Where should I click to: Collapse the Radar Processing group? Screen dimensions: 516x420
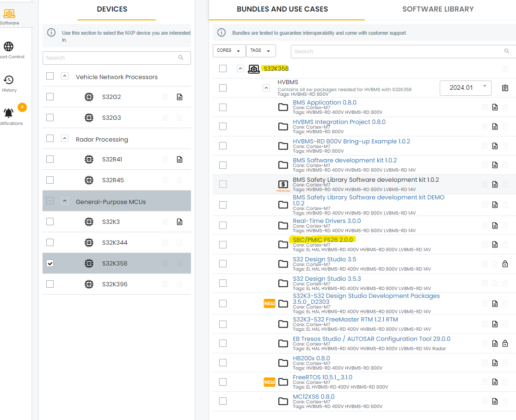click(65, 139)
